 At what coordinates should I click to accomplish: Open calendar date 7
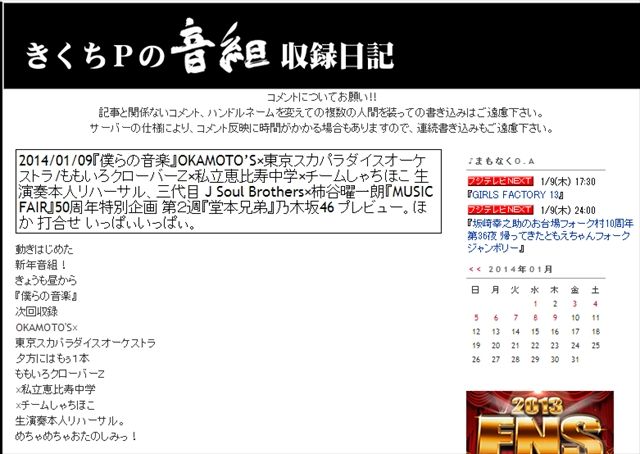pos(516,318)
